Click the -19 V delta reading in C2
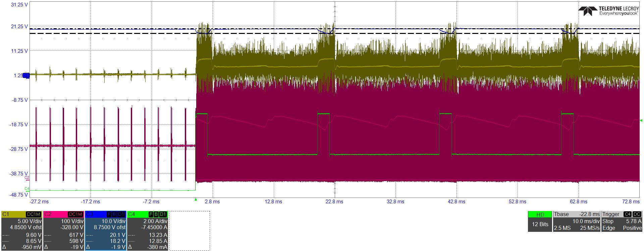The width and height of the screenshot is (644, 251). click(x=76, y=248)
